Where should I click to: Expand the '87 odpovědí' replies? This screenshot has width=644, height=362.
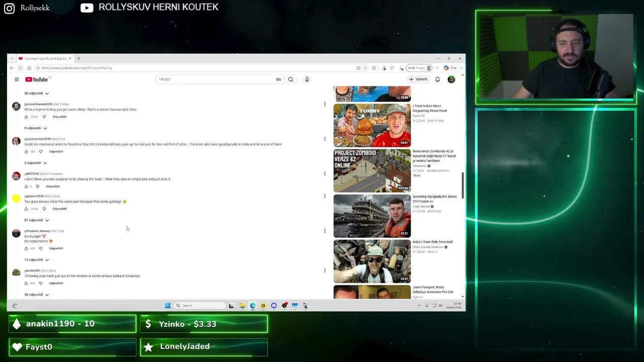click(x=37, y=220)
